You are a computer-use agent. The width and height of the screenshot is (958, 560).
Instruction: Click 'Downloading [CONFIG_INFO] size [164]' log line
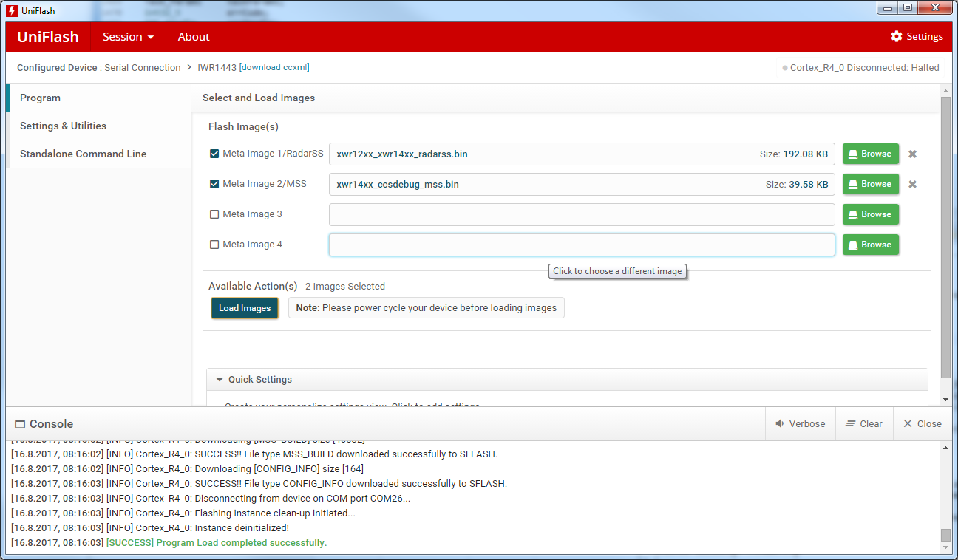click(187, 468)
